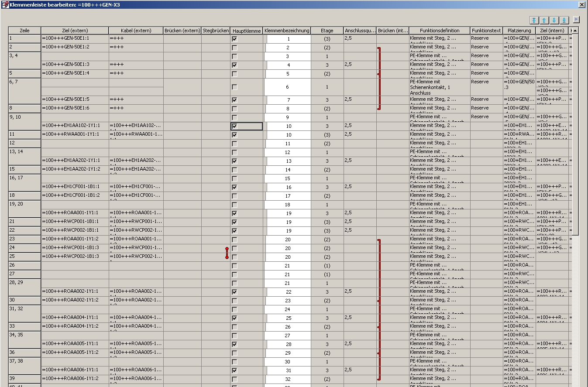Click the Hauptklemme column header

coord(247,31)
